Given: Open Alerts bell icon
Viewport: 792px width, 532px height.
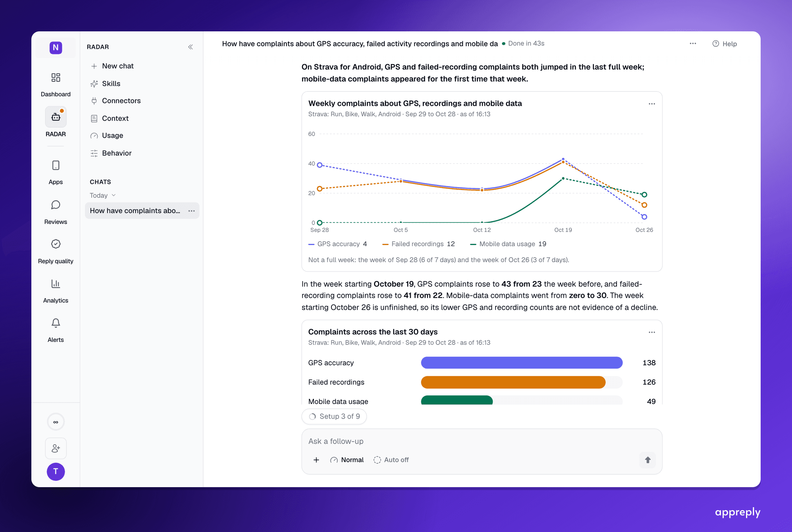Looking at the screenshot, I should coord(55,323).
